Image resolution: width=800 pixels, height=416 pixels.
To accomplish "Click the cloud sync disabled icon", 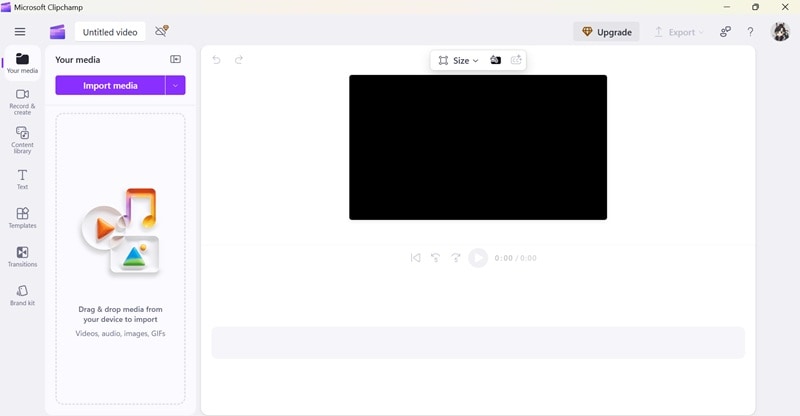I will (162, 31).
